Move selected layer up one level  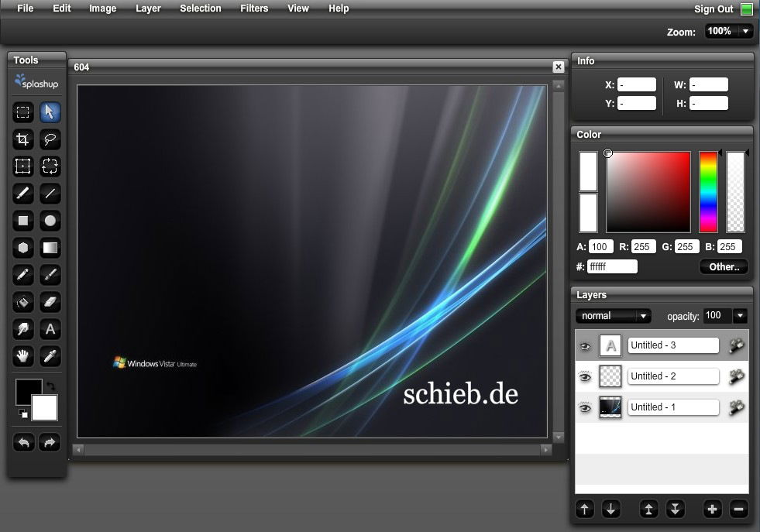585,510
